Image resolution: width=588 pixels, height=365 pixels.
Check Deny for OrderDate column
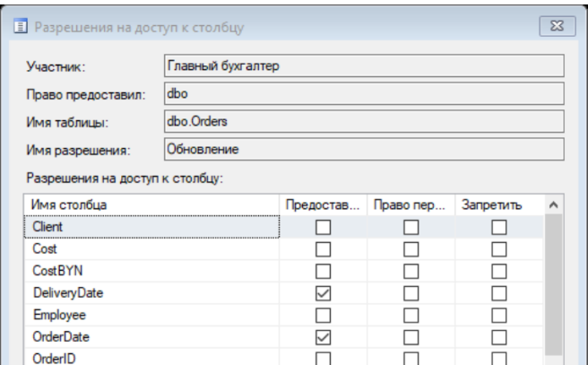[498, 337]
